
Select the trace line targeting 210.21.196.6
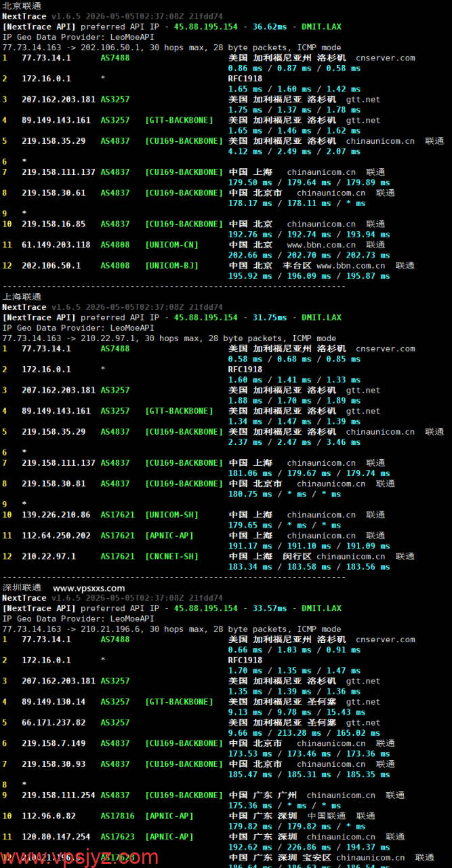[x=172, y=629]
